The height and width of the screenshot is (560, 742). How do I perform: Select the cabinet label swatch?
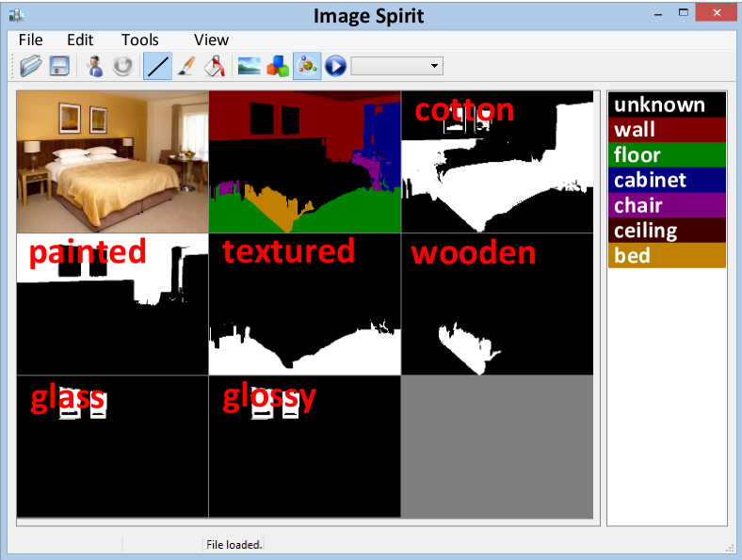[x=667, y=180]
